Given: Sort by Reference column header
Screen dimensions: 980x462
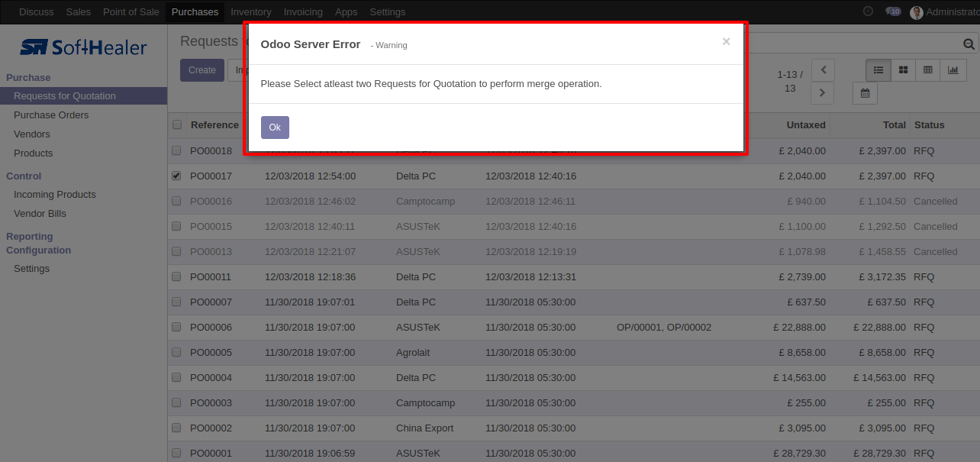Looking at the screenshot, I should 214,124.
